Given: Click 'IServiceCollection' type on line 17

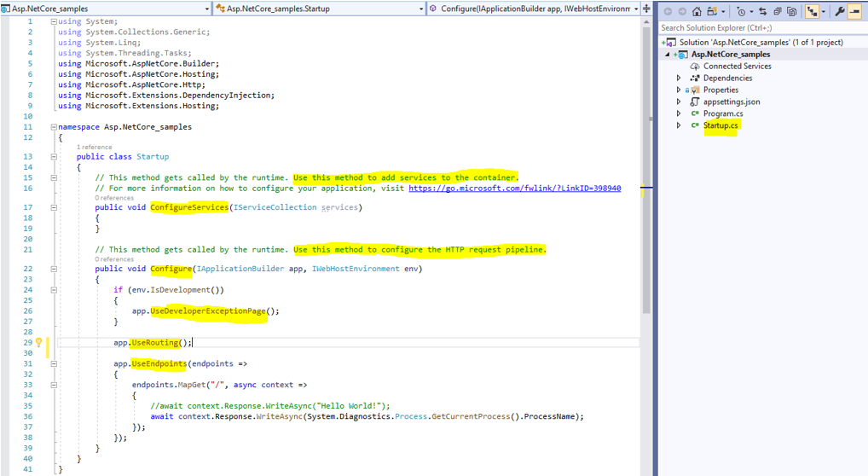Looking at the screenshot, I should (275, 207).
